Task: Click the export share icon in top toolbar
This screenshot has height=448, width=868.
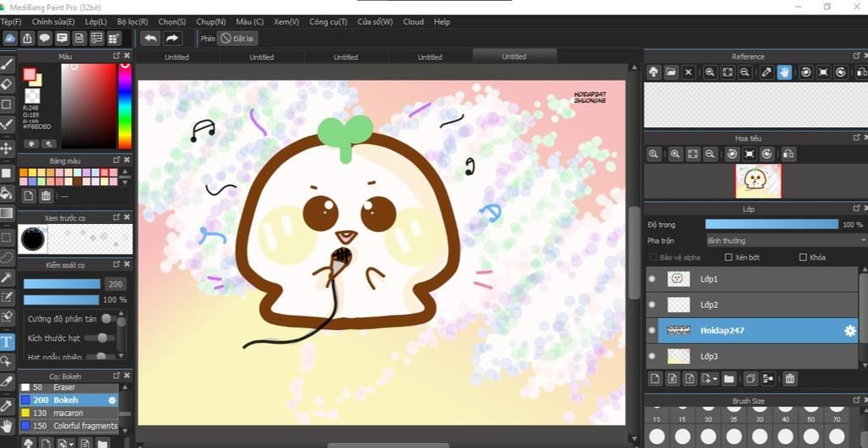Action: click(x=27, y=38)
